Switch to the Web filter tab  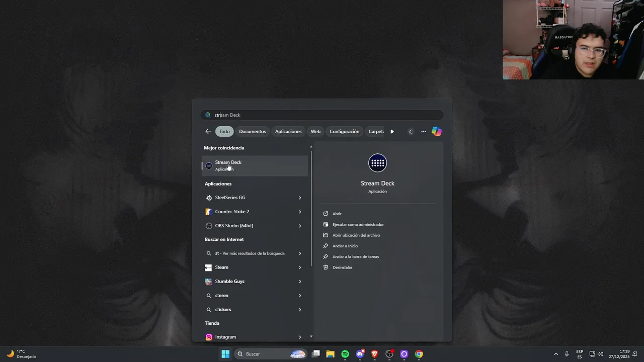[315, 131]
